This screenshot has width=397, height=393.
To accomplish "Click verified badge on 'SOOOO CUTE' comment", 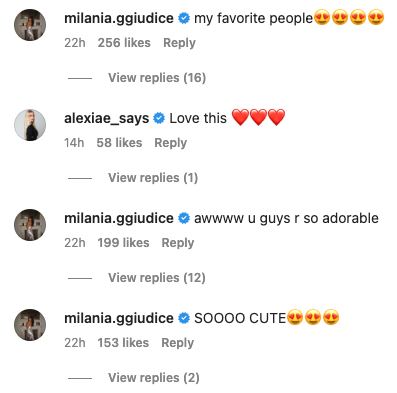I will click(x=184, y=318).
